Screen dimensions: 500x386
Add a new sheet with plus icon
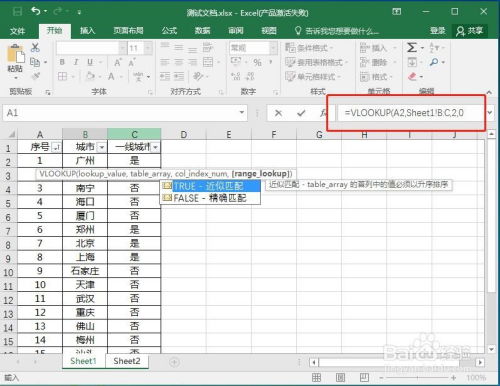click(174, 362)
